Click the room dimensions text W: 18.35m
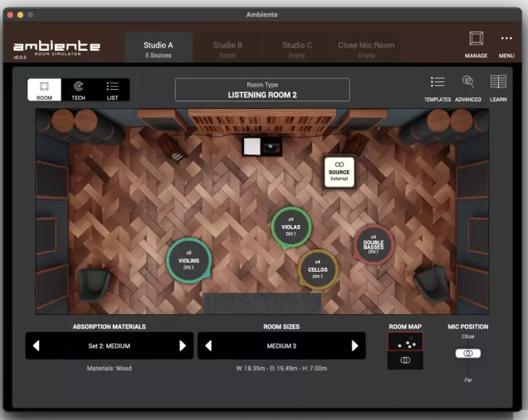 click(282, 369)
